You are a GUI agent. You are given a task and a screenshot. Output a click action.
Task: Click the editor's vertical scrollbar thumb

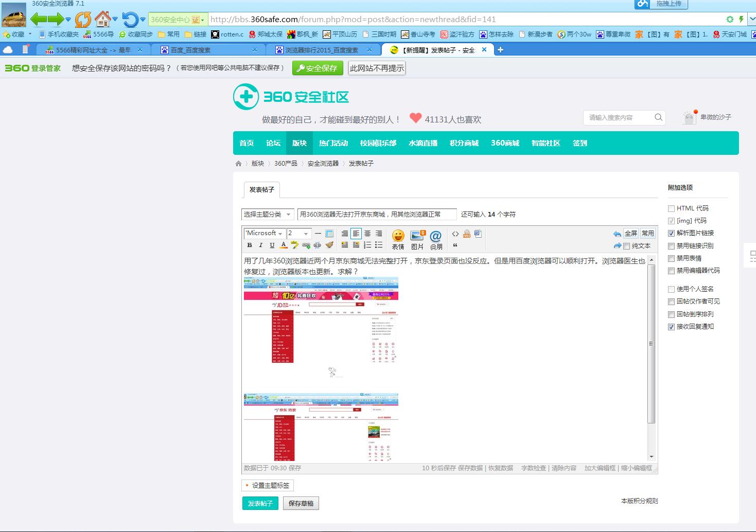click(651, 344)
